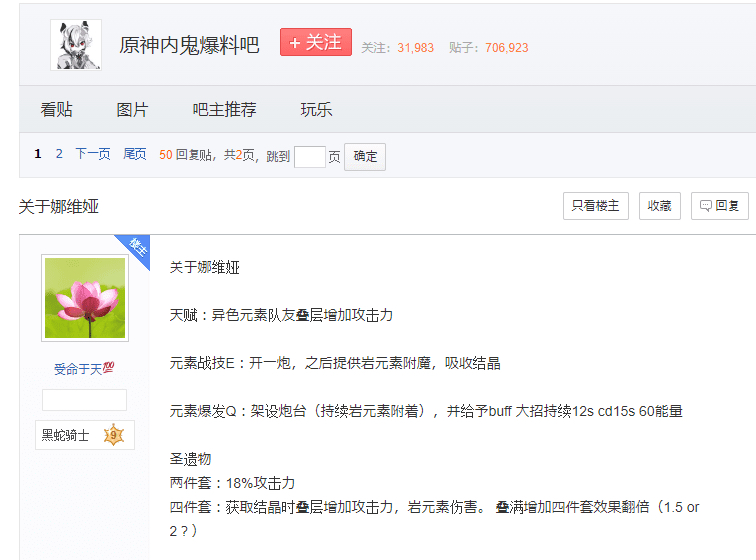Click the forum title 原神内鬼爆料吧
This screenshot has height=560, width=756.
tap(189, 45)
